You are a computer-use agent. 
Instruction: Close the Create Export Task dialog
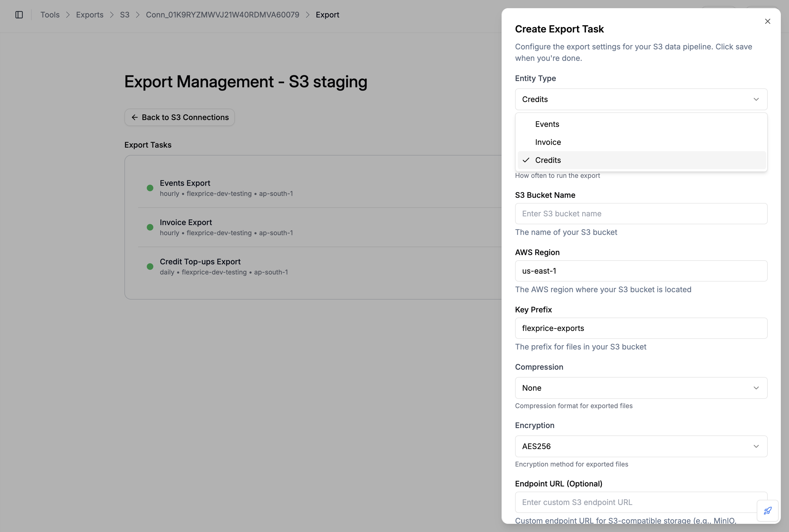pos(767,21)
